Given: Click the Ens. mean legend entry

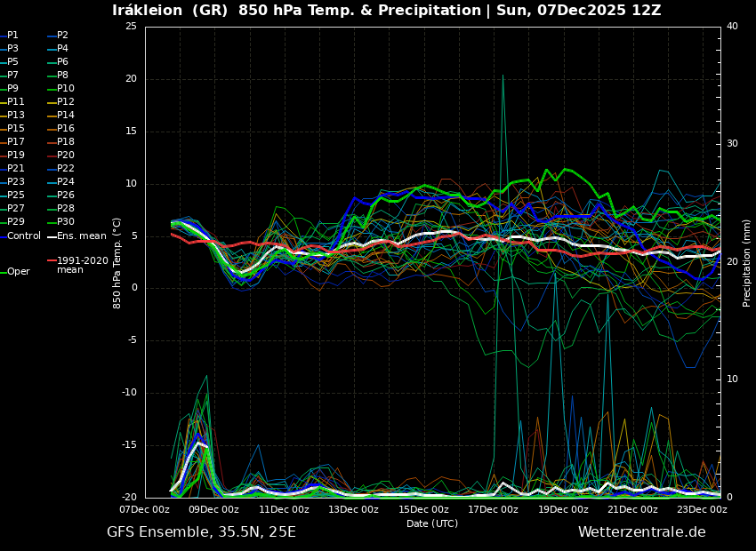Looking at the screenshot, I should pyautogui.click(x=81, y=236).
